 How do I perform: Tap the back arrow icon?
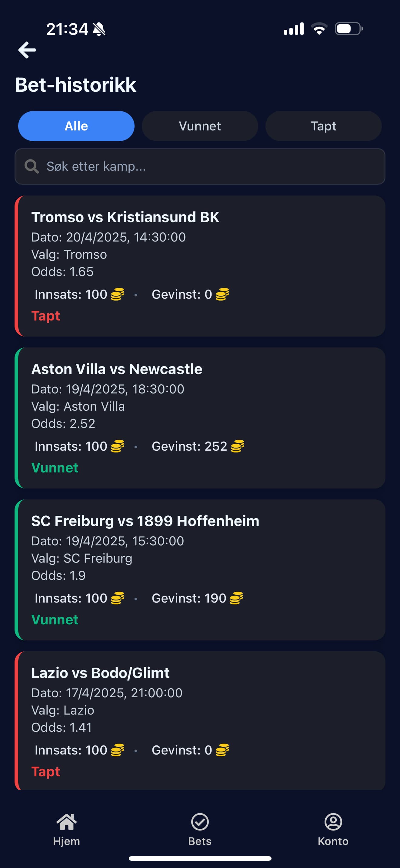coord(27,50)
